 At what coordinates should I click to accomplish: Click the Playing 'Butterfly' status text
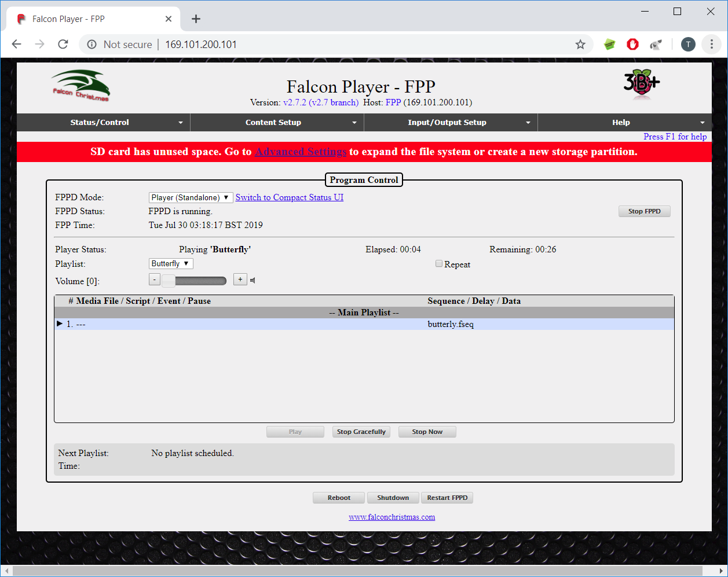pyautogui.click(x=215, y=249)
